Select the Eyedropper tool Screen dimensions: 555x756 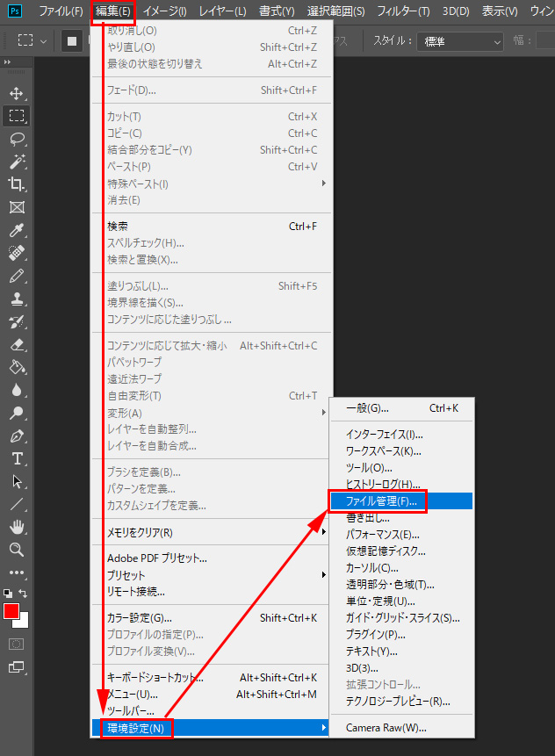[x=17, y=230]
